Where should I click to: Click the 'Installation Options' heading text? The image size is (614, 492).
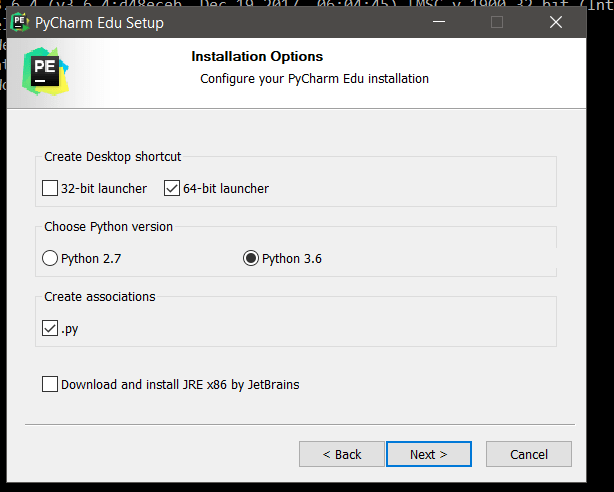pyautogui.click(x=257, y=56)
